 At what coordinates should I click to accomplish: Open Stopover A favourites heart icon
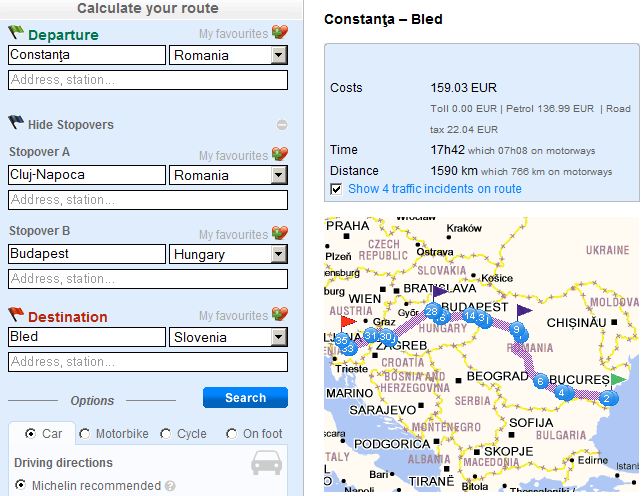click(280, 155)
